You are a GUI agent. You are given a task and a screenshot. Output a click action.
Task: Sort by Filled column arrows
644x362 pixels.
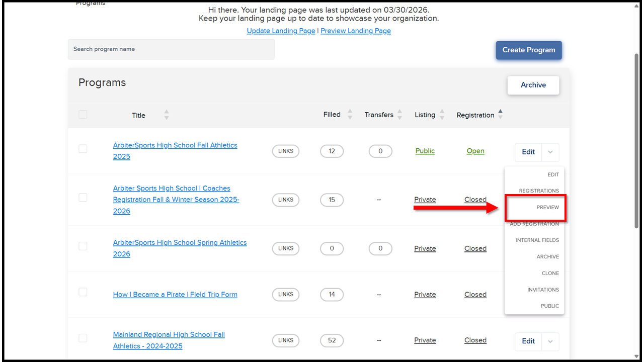pyautogui.click(x=350, y=114)
